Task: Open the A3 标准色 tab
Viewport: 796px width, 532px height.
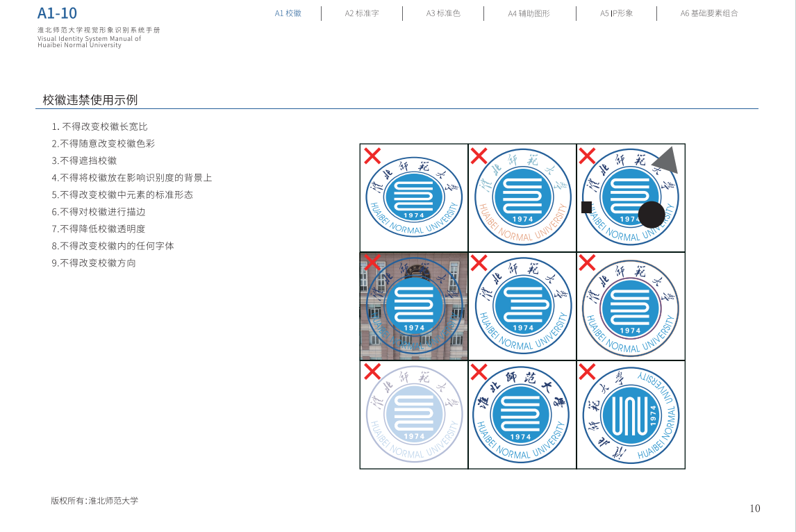Action: tap(443, 13)
